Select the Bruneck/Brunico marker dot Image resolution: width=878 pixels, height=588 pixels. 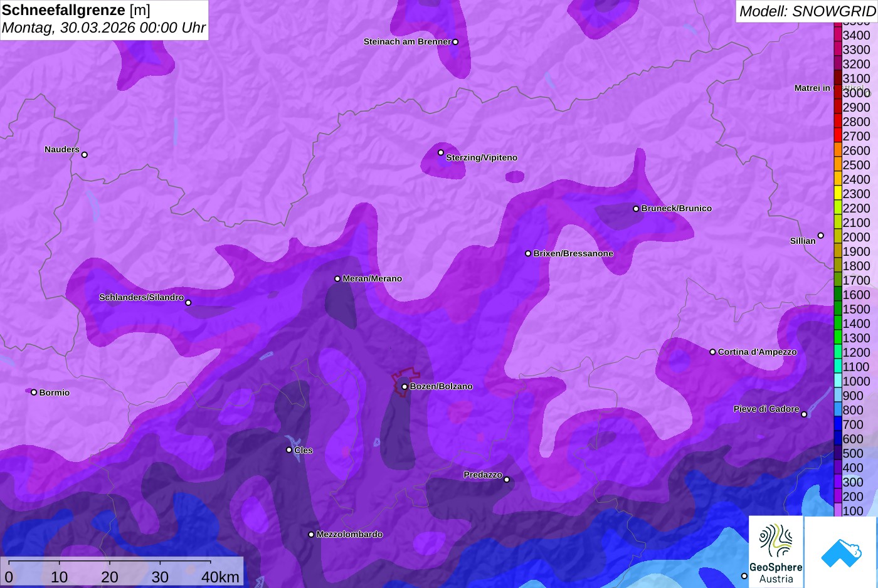coord(636,209)
